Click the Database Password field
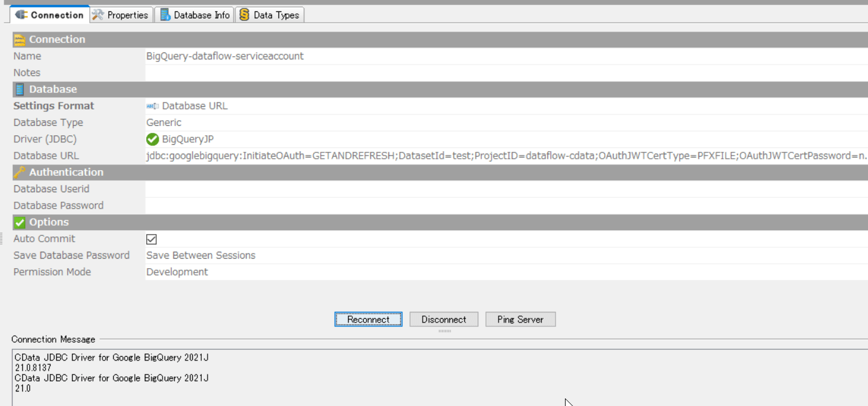The image size is (868, 406). pos(506,206)
